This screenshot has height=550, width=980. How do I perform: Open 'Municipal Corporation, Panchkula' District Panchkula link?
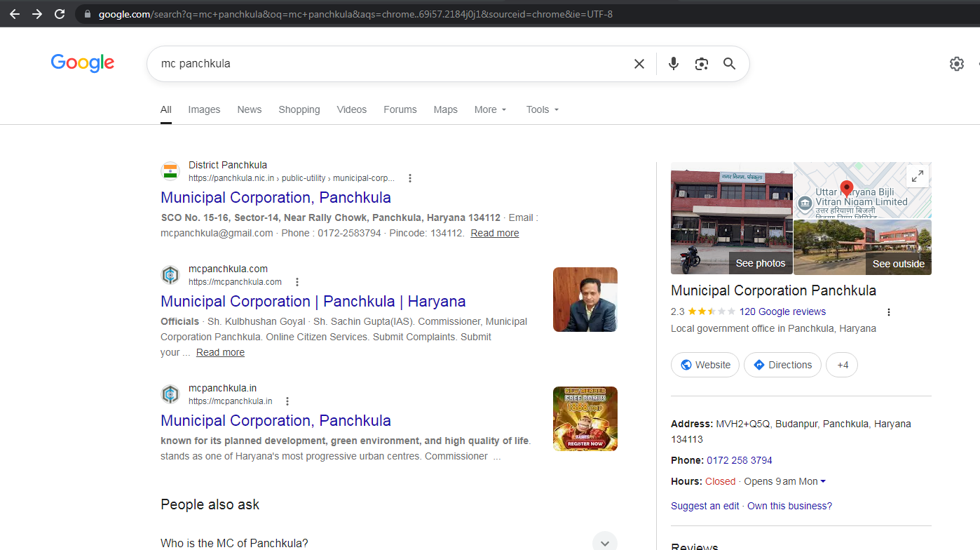point(276,198)
